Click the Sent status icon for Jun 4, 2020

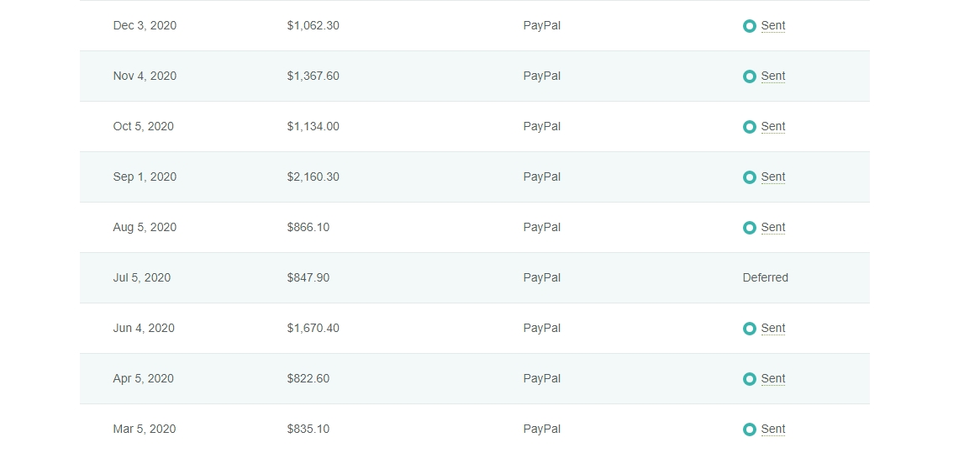pos(750,329)
